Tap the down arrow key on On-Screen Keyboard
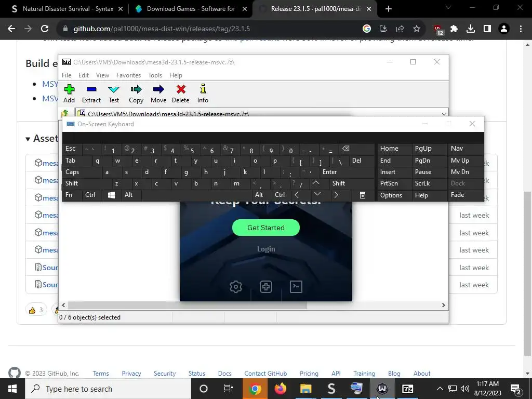Viewport: 532px width, 399px height. pos(317,194)
